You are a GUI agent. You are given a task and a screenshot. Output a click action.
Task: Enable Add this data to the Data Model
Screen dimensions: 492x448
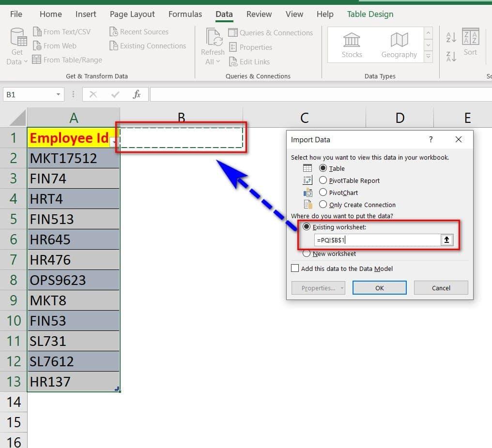tap(294, 268)
